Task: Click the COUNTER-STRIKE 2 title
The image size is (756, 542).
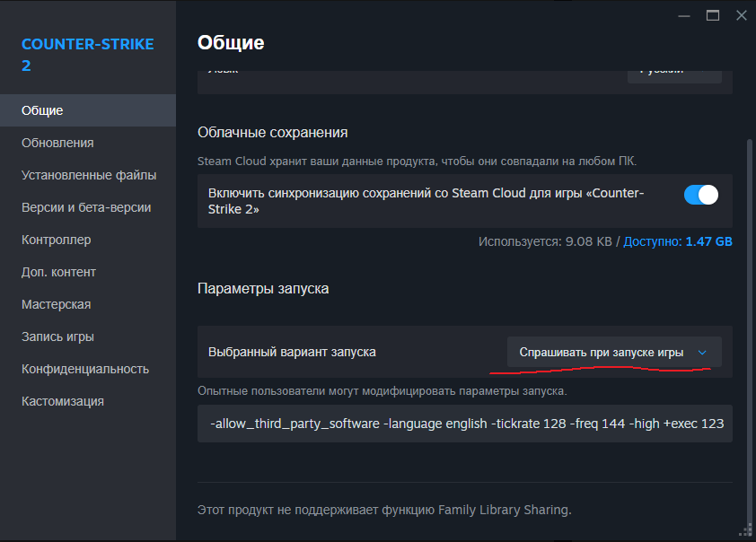Action: point(88,55)
